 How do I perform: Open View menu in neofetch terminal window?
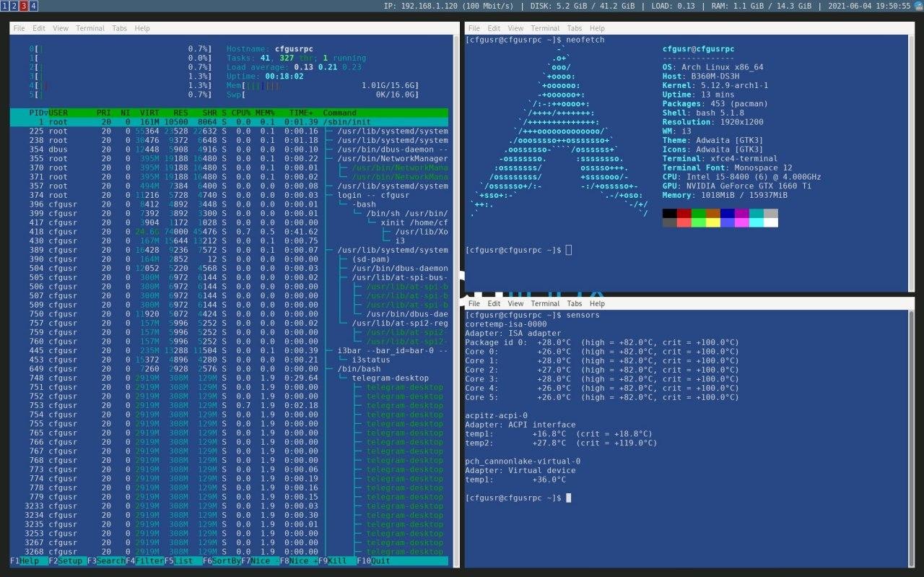[516, 28]
